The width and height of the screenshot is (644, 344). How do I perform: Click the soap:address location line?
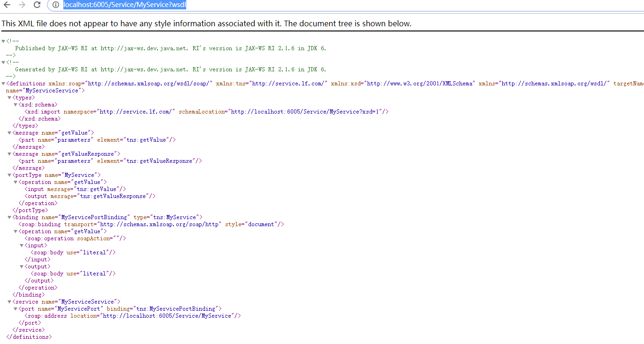tap(133, 316)
